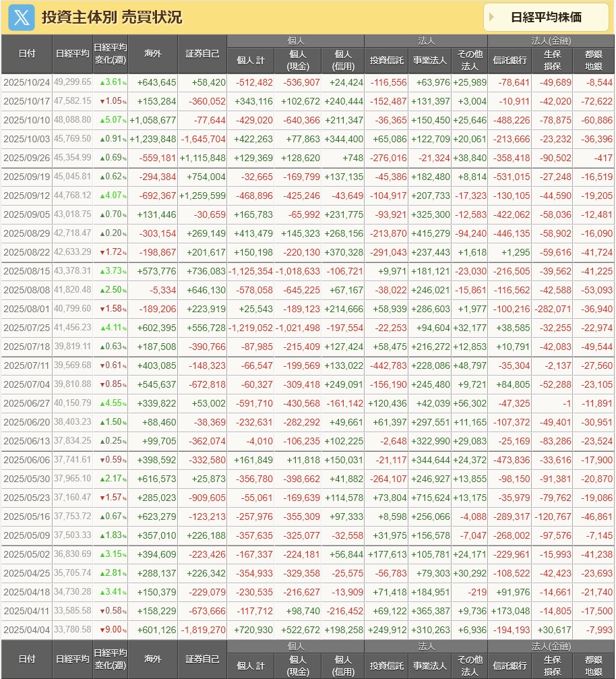Click the 個人 計 value -1,219,052
616x679 pixels.
pyautogui.click(x=250, y=328)
